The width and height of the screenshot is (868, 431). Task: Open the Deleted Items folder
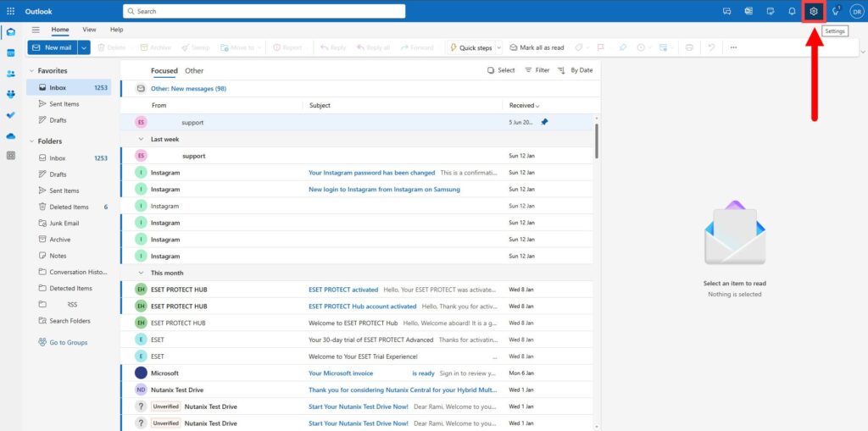[69, 207]
